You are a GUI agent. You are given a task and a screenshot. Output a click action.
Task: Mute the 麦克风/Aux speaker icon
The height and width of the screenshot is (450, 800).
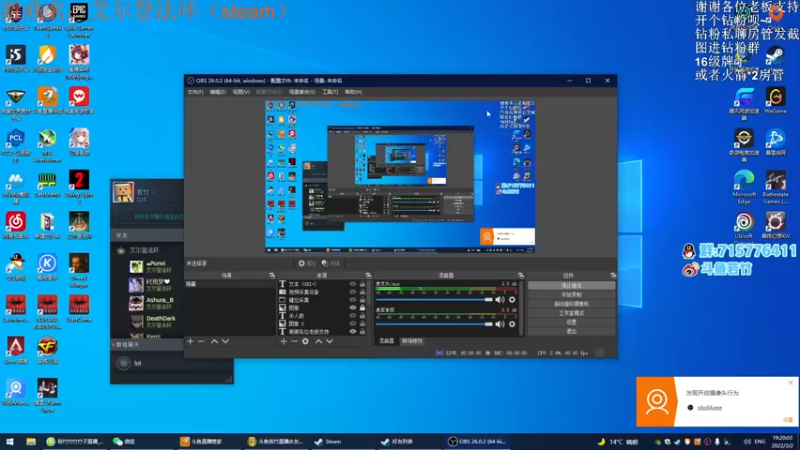pos(500,300)
